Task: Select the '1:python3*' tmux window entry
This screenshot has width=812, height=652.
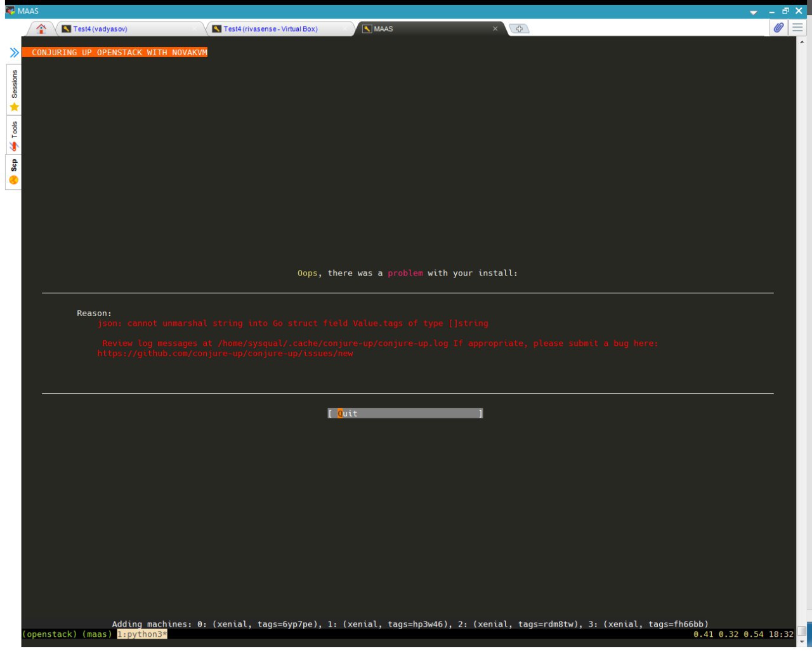Action: click(x=142, y=634)
